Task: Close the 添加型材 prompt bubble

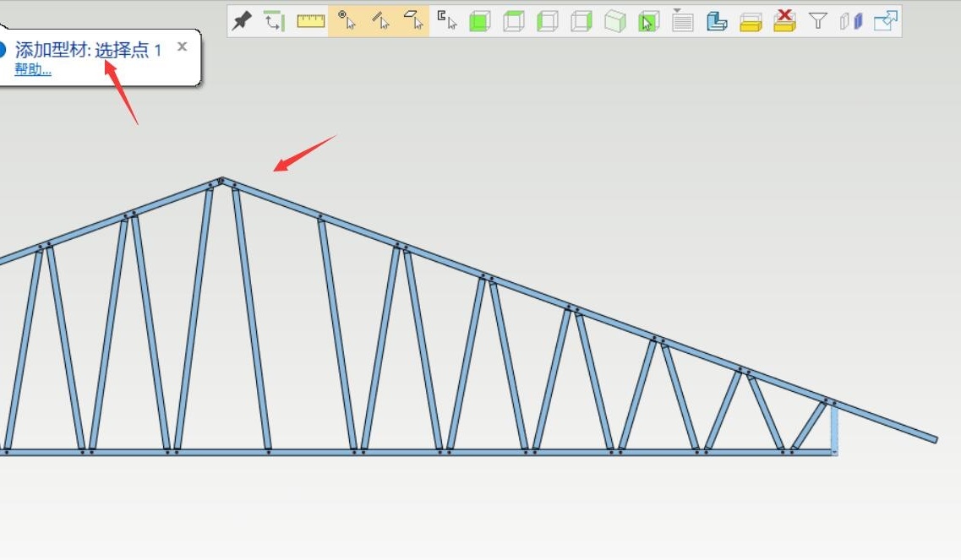Action: 182,46
